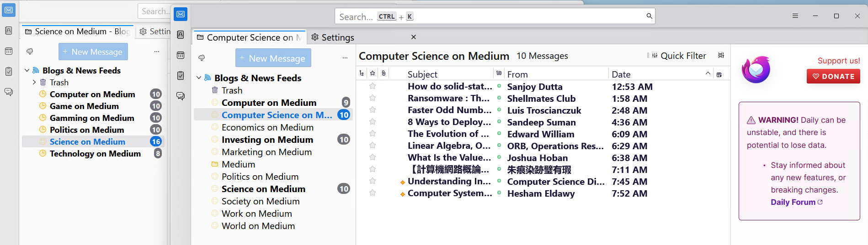Image resolution: width=868 pixels, height=245 pixels.
Task: Open the Daily Forum link
Action: (x=796, y=202)
